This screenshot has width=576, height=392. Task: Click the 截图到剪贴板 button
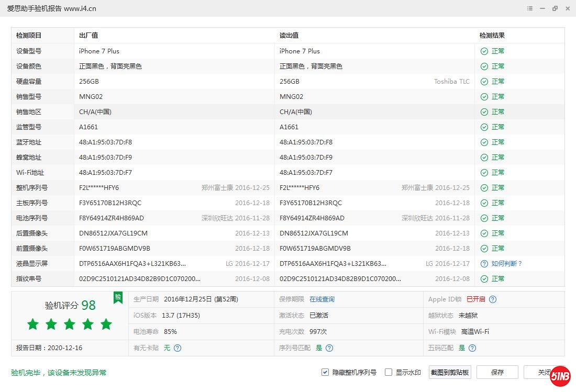(450, 372)
